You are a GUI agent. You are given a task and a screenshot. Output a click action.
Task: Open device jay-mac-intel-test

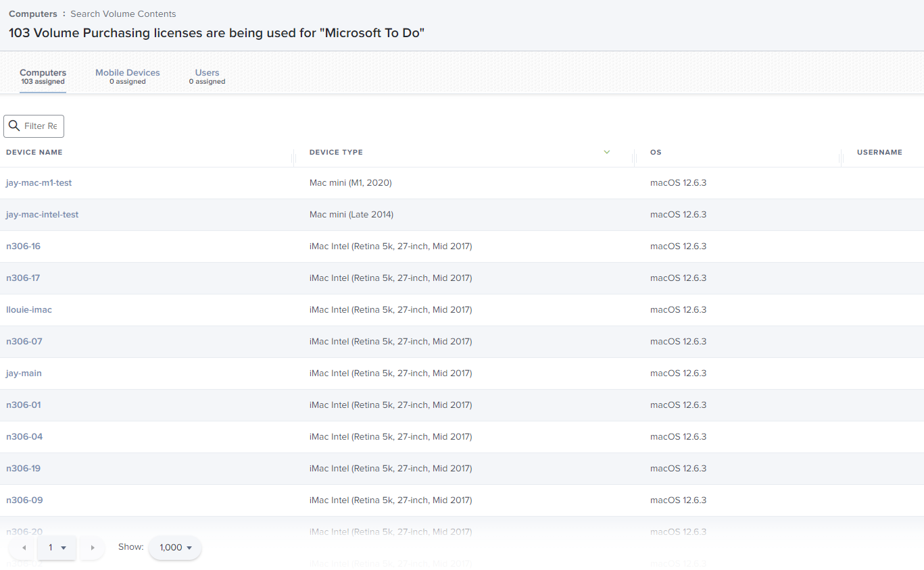coord(43,215)
